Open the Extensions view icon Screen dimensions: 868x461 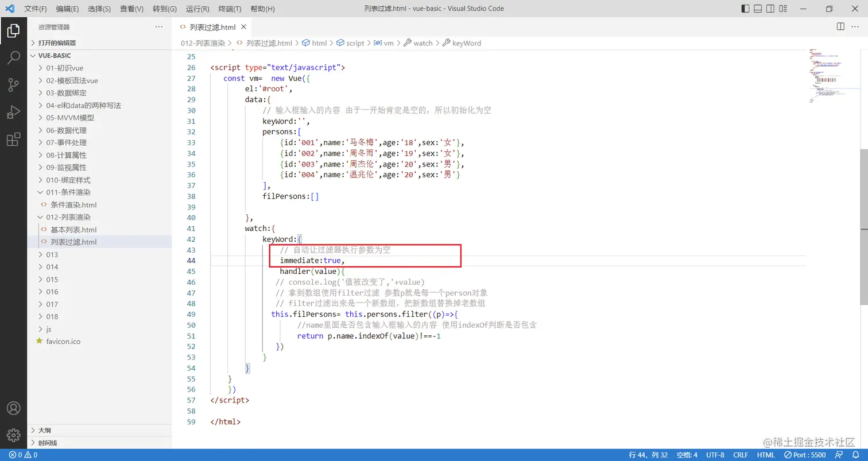point(13,140)
